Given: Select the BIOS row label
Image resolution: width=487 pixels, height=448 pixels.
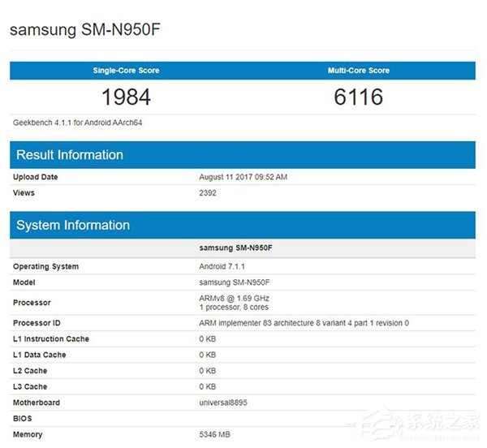Looking at the screenshot, I should [x=23, y=419].
